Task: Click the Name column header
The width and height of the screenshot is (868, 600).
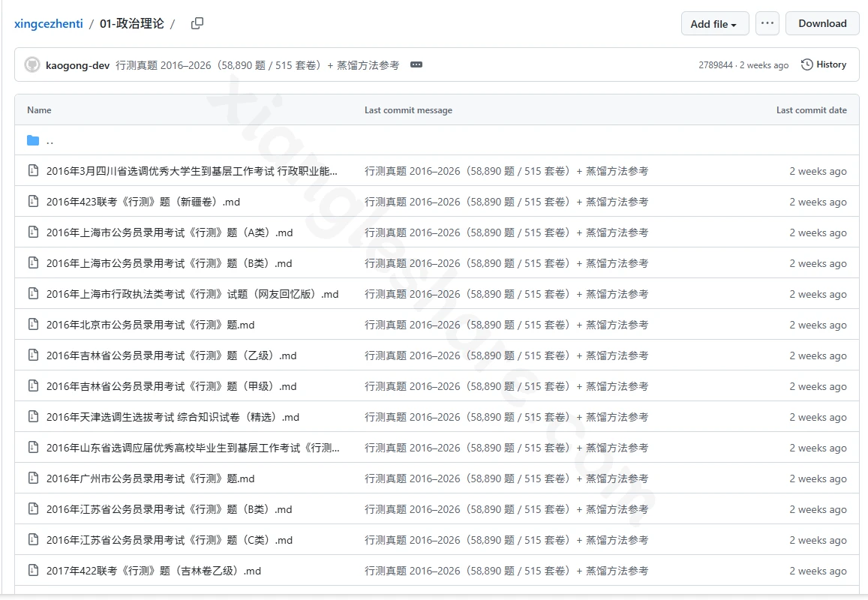Action: click(39, 110)
